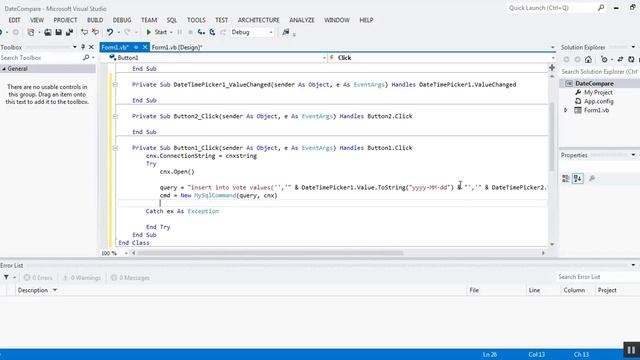Image resolution: width=640 pixels, height=360 pixels.
Task: Click the Sync with Active Document icon
Action: click(620, 60)
